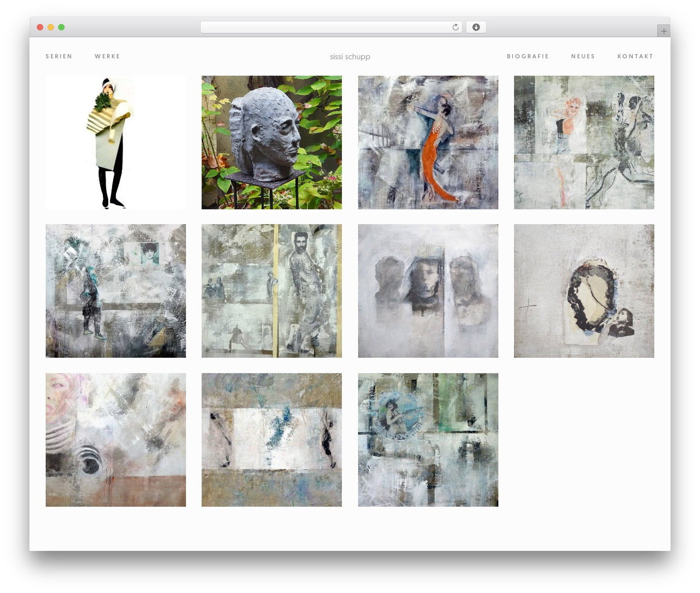Image resolution: width=700 pixels, height=593 pixels.
Task: Open painting with bearded shirtless man
Action: [272, 291]
